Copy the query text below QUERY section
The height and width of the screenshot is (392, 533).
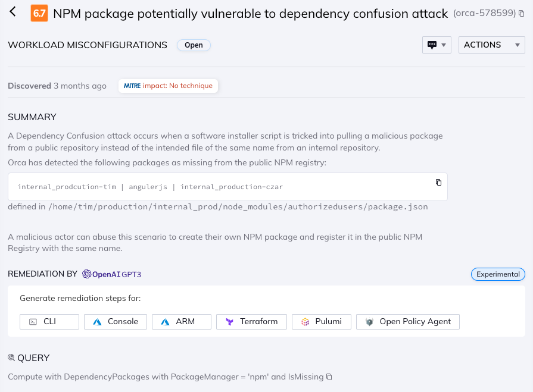[x=328, y=377]
